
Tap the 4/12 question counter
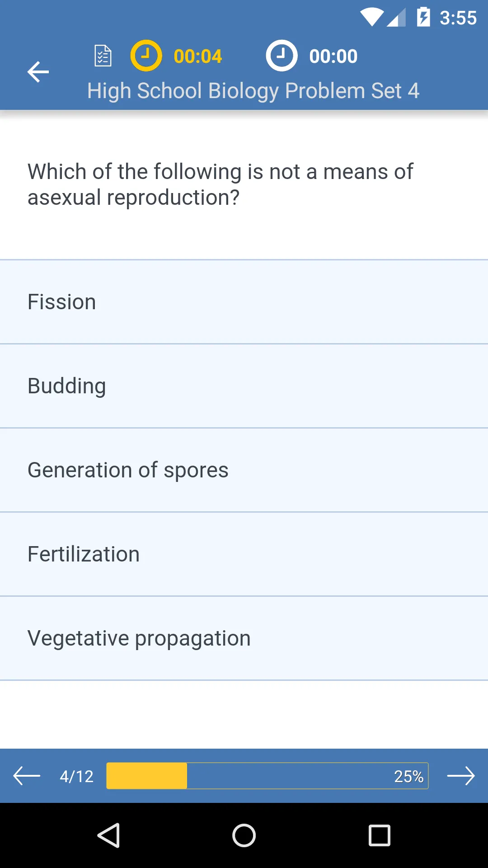(77, 776)
